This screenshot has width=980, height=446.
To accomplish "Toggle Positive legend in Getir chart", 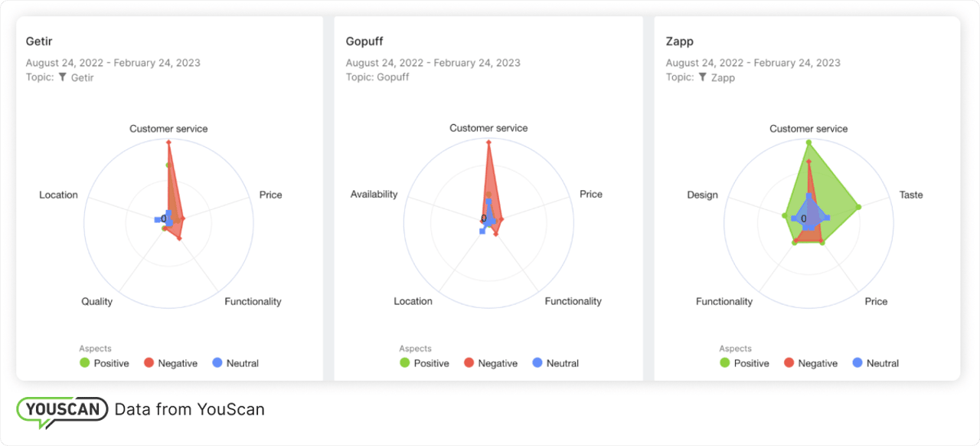I will coord(104,363).
